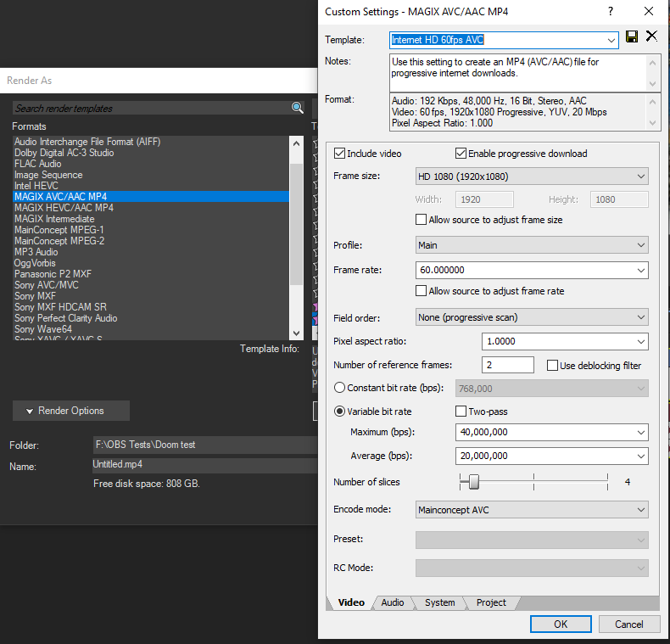Enable Two-pass encoding checkbox
This screenshot has width=670, height=644.
pyautogui.click(x=461, y=412)
